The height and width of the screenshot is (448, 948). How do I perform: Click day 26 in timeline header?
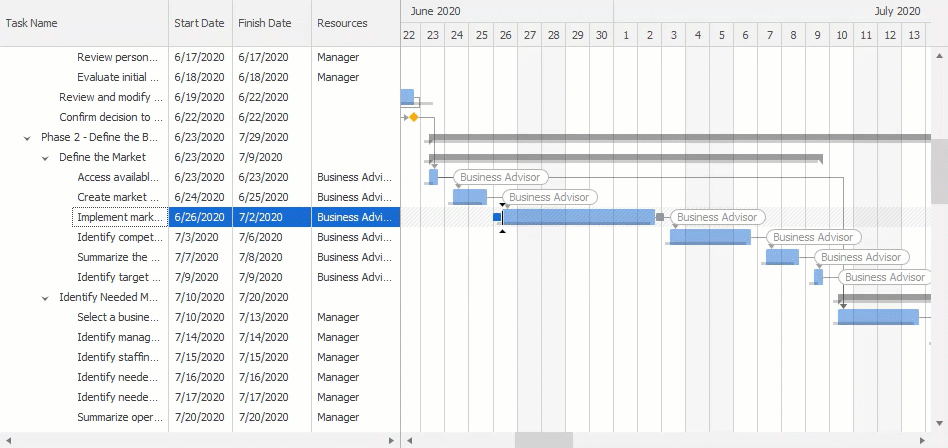(x=505, y=35)
